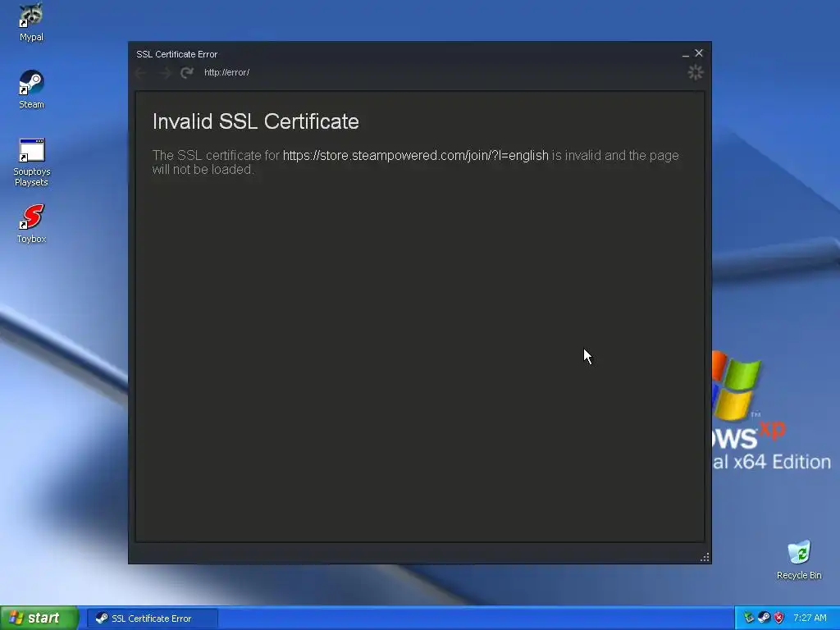Image resolution: width=840 pixels, height=630 pixels.
Task: Open the Windows start menu
Action: click(39, 618)
